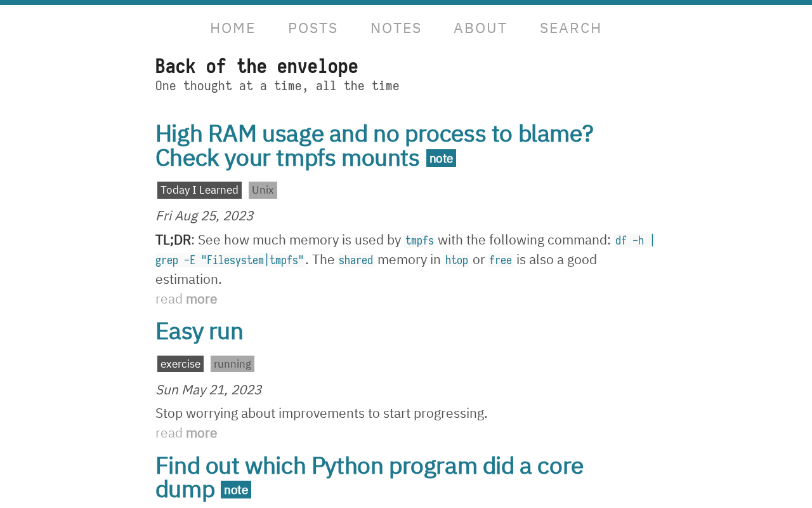
Task: Click the 'Back of the envelope' site title
Action: point(256,66)
